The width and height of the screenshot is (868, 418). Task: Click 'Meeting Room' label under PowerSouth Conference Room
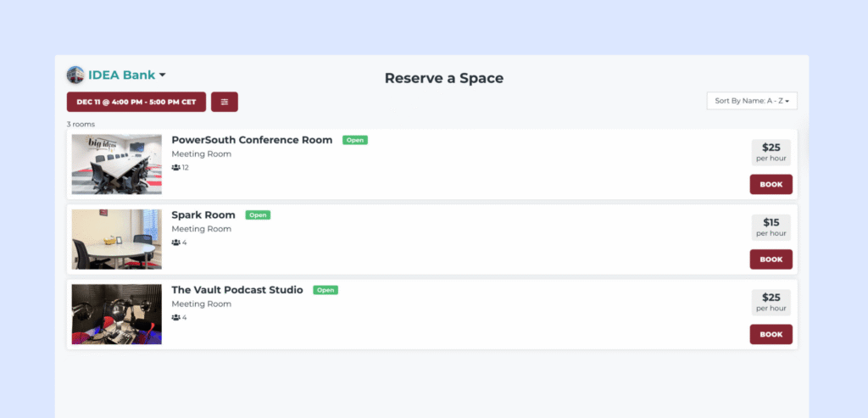[202, 154]
